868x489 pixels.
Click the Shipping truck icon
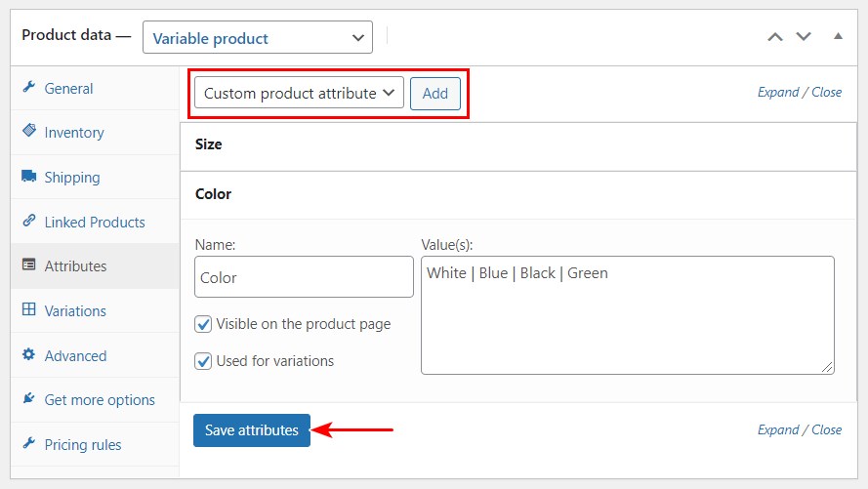tap(28, 176)
